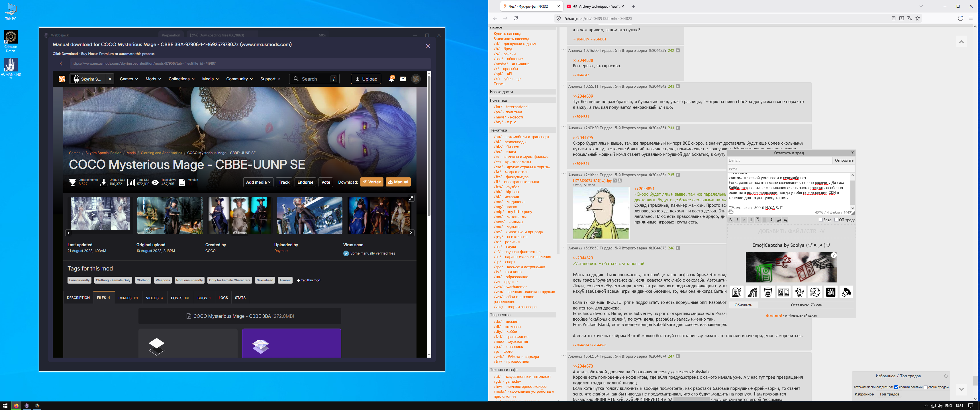Apply underline formatting in reply form

(751, 220)
